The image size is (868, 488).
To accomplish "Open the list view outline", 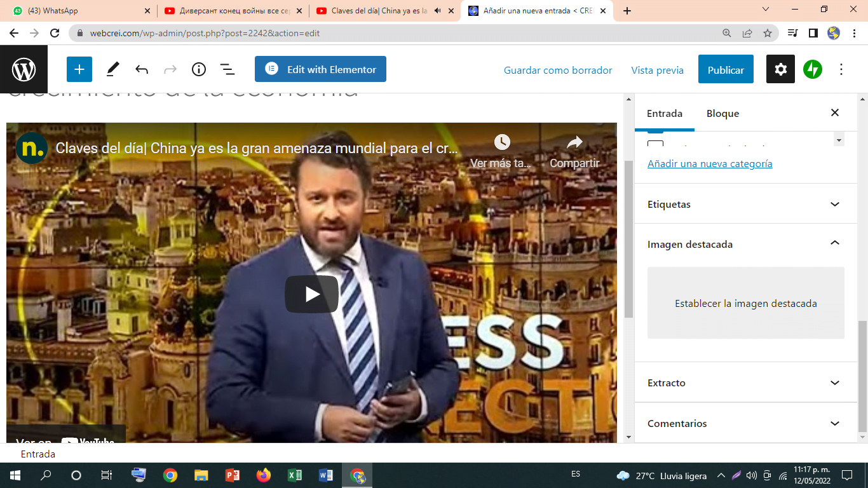I will coord(227,69).
